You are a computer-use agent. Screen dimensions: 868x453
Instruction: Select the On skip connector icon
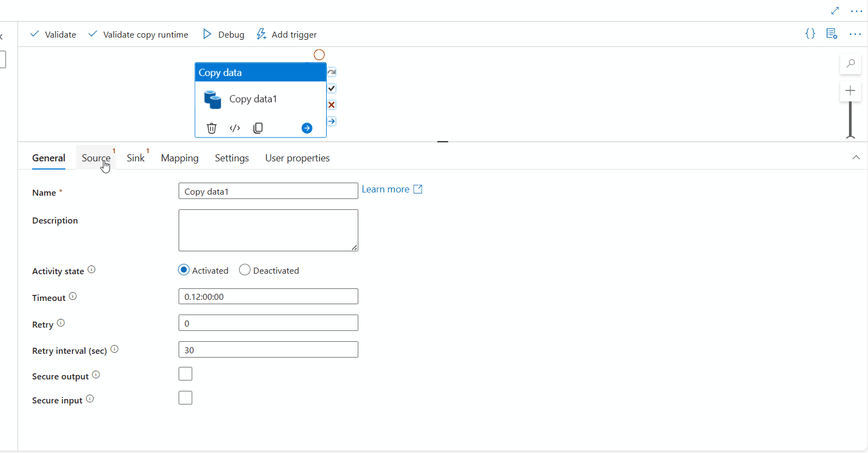(x=332, y=72)
